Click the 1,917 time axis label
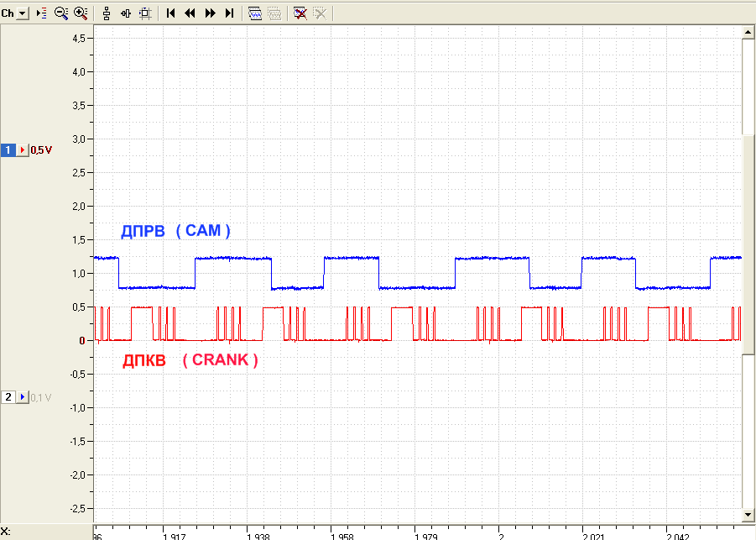 (174, 536)
